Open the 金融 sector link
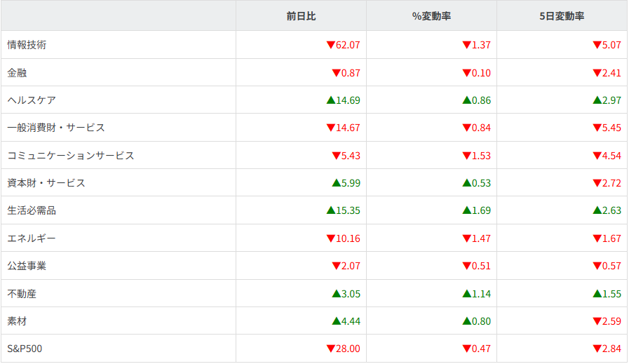This screenshot has width=629, height=364. click(17, 72)
